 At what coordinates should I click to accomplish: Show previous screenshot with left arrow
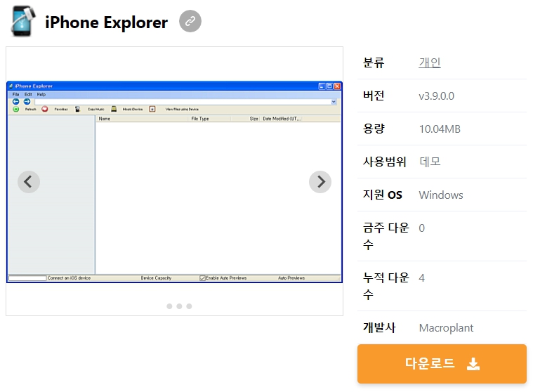pyautogui.click(x=29, y=182)
